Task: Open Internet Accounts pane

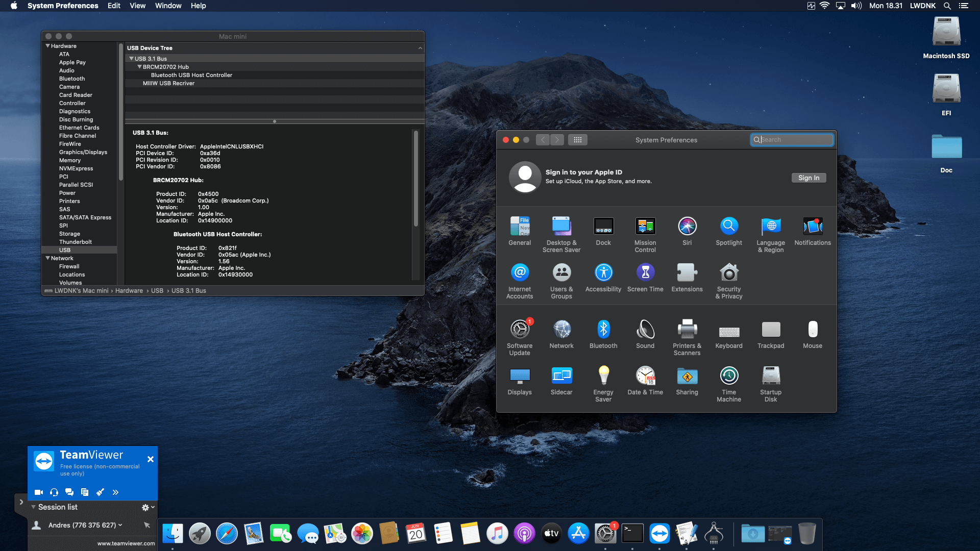Action: (x=520, y=281)
